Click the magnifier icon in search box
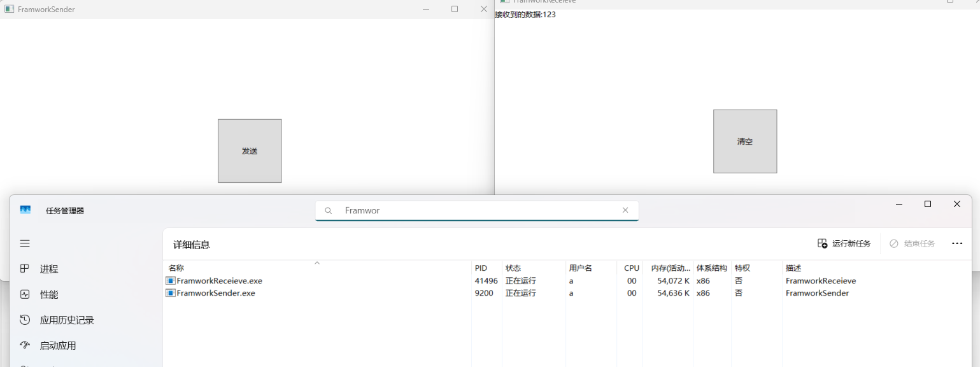This screenshot has height=367, width=980. click(329, 211)
